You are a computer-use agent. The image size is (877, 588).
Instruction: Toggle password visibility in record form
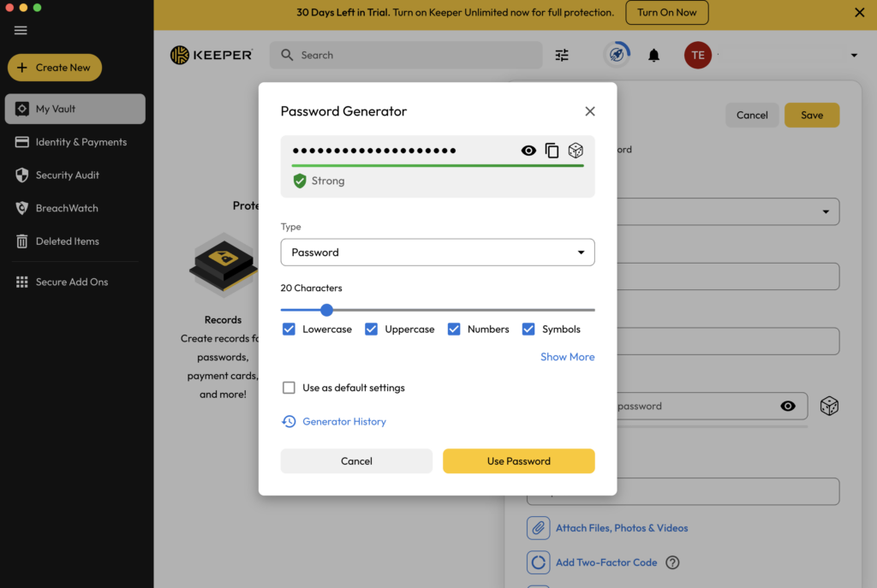[x=788, y=407]
